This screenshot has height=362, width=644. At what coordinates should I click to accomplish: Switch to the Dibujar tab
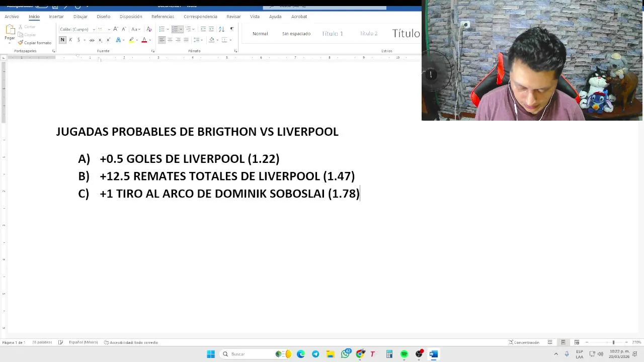tap(80, 17)
